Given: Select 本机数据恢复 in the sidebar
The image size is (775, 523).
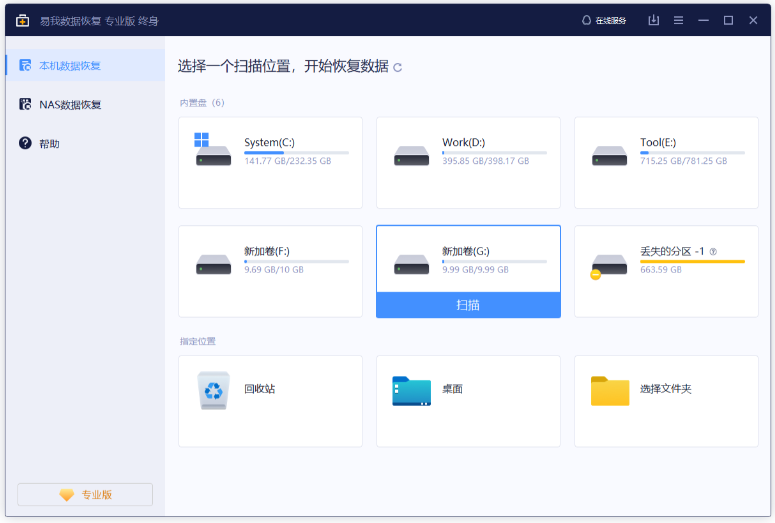Looking at the screenshot, I should (85, 65).
